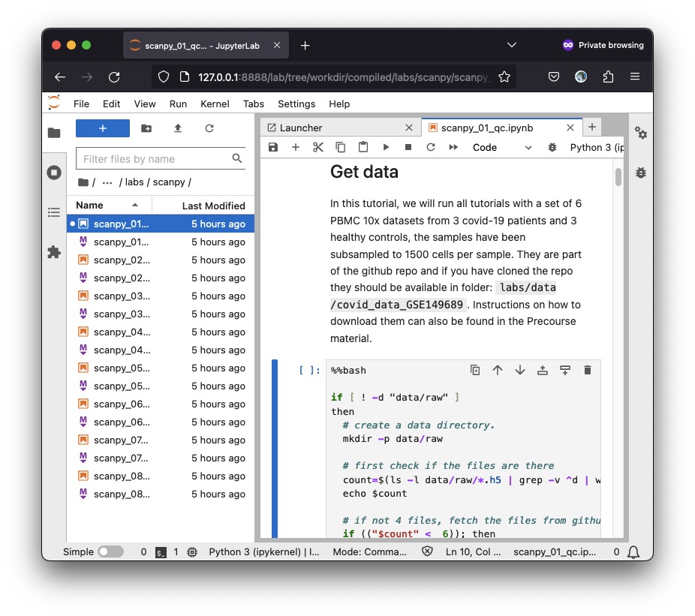
Task: Open the Extension Manager puzzle icon
Action: (54, 252)
